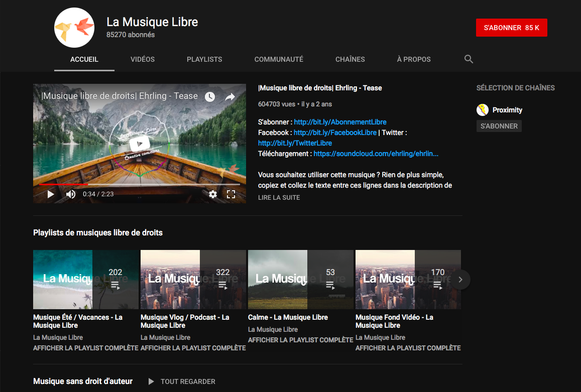Go to the Communauté tab
Image resolution: width=581 pixels, height=392 pixels.
pyautogui.click(x=279, y=59)
